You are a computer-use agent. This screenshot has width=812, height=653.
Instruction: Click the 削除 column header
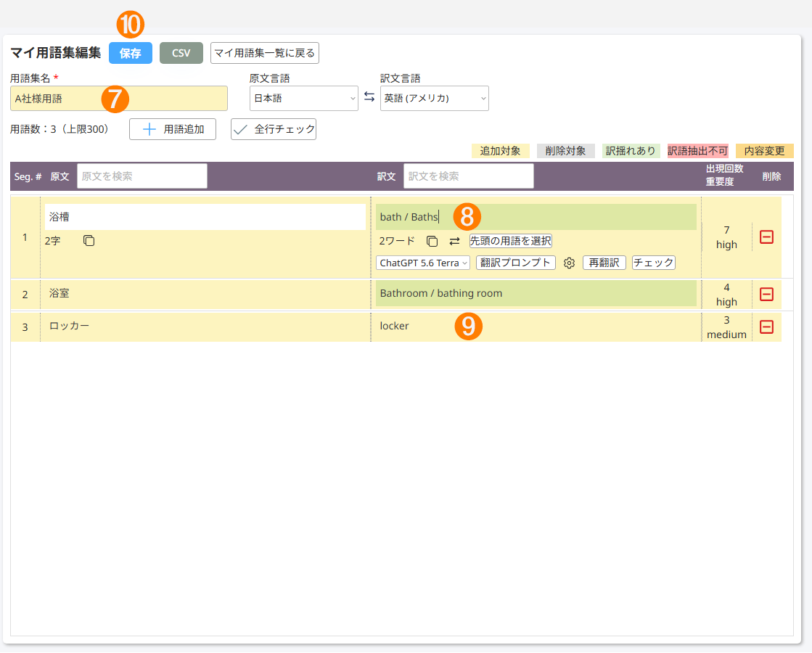771,176
